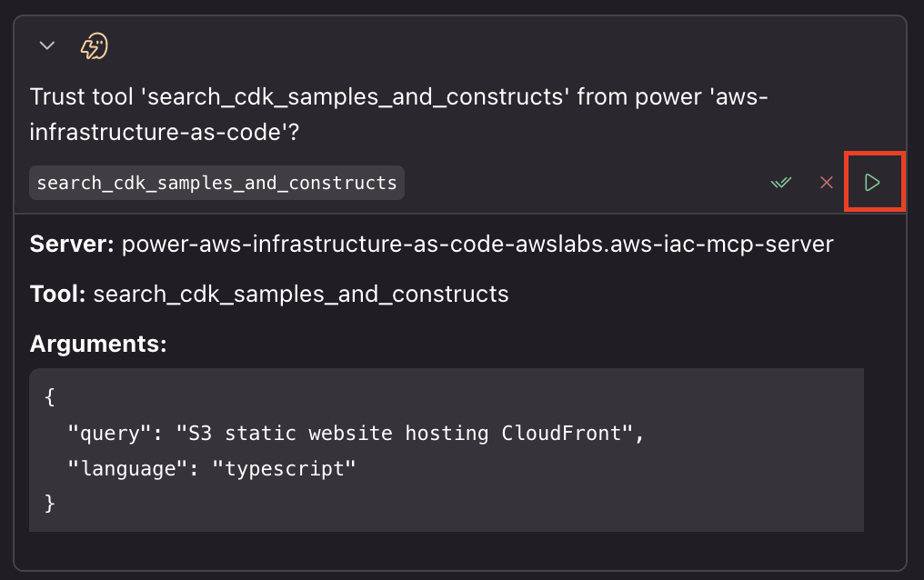Click the opening brace in code block
The width and height of the screenshot is (924, 580).
(50, 398)
